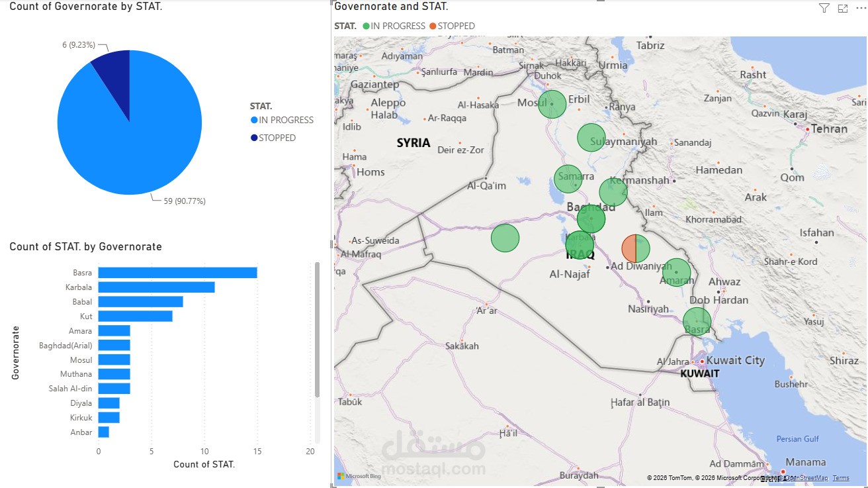Click the green bubble over Karbala
This screenshot has width=868, height=488.
[580, 245]
